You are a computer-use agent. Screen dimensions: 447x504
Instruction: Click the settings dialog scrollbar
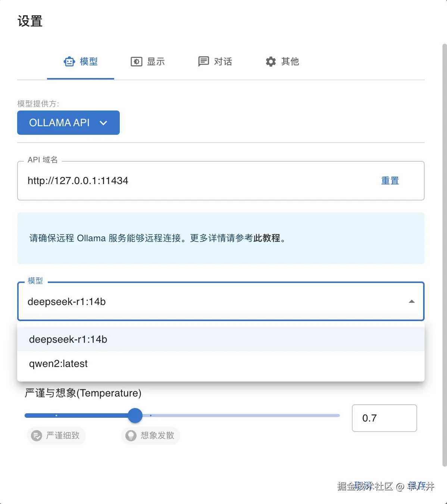click(x=444, y=255)
